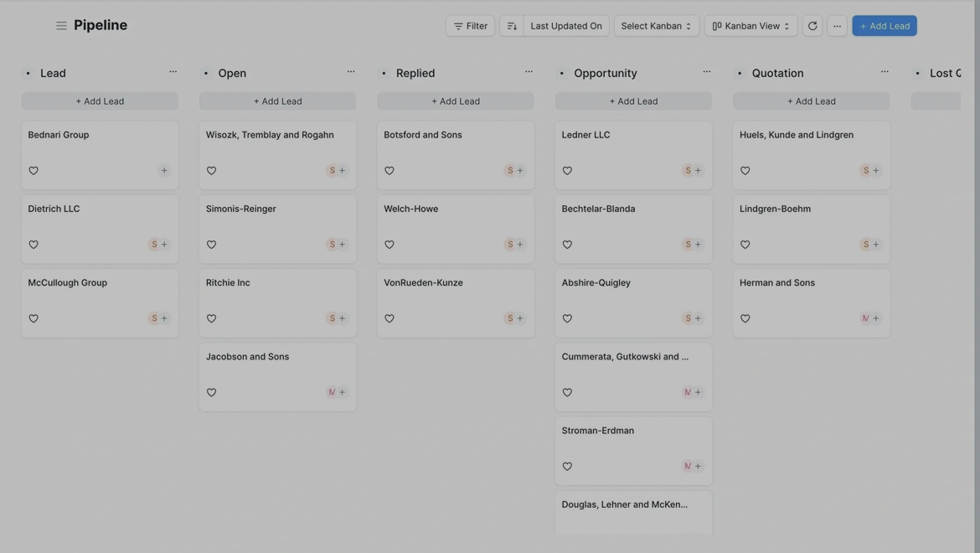Favorite the Herman and Sons card

(x=745, y=318)
